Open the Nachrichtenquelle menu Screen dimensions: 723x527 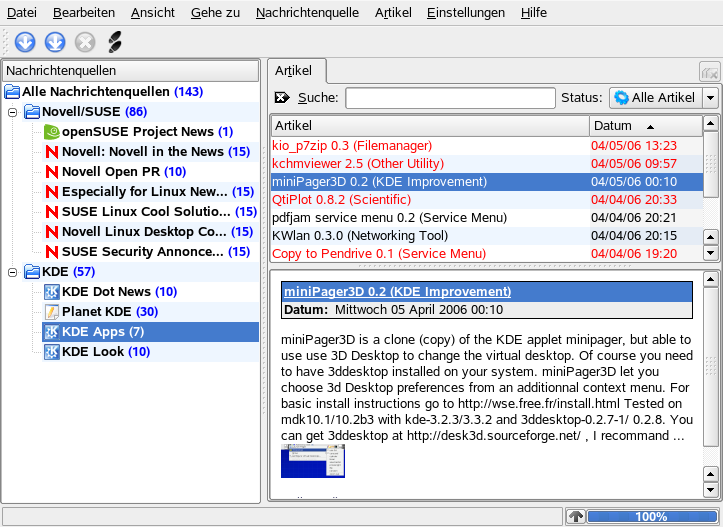click(x=307, y=12)
